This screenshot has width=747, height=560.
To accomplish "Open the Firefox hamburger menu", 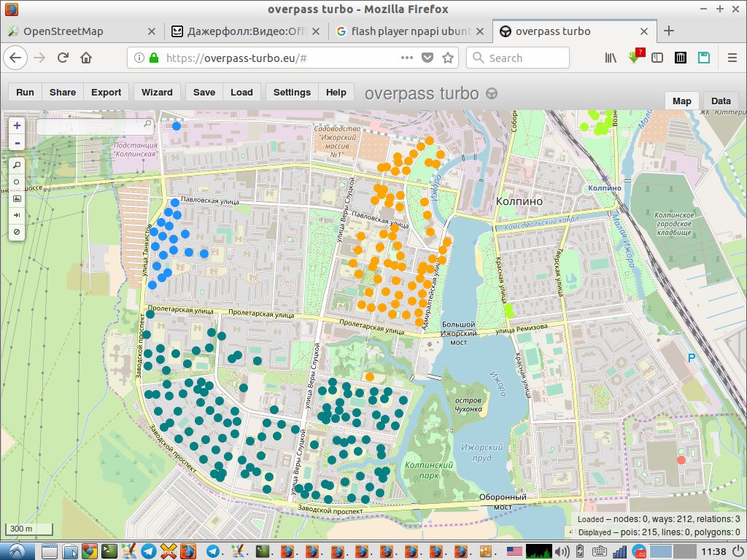I will click(x=732, y=58).
